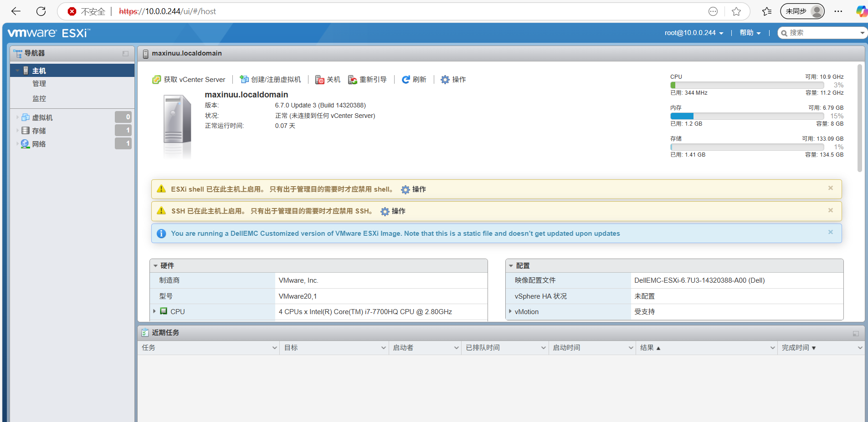Open the unsynced profile button
This screenshot has width=868, height=422.
802,11
